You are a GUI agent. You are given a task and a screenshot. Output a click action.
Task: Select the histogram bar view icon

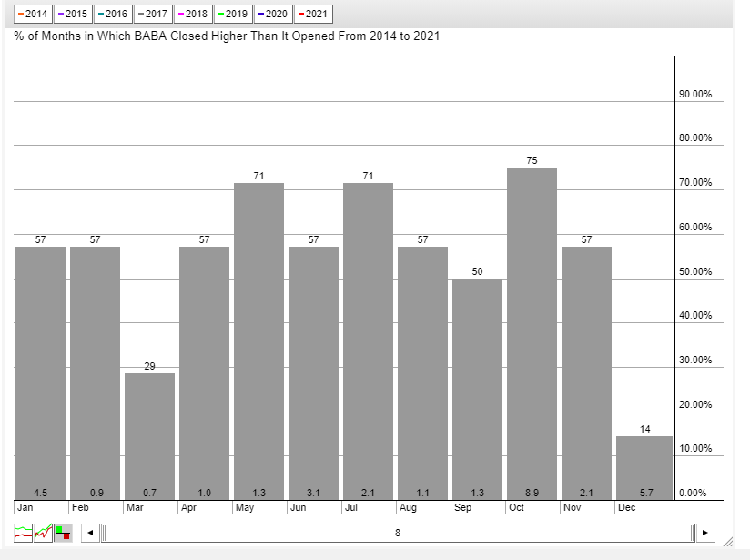(63, 533)
